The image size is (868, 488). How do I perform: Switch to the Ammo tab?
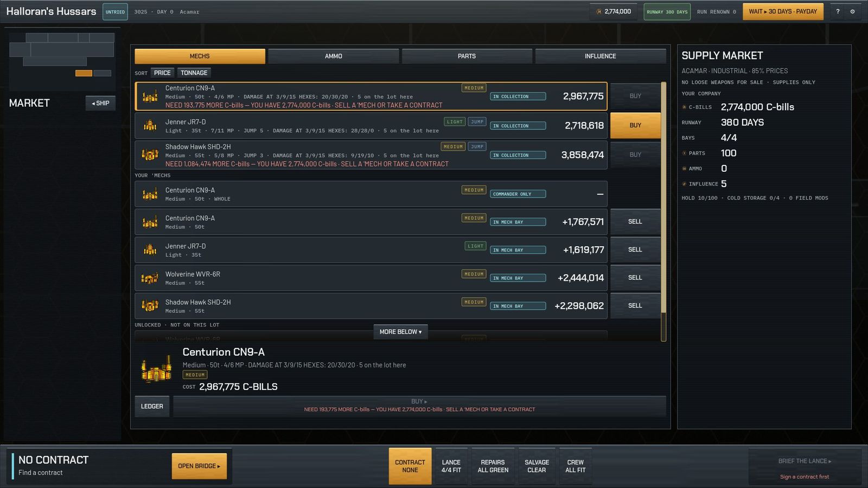[x=333, y=56]
